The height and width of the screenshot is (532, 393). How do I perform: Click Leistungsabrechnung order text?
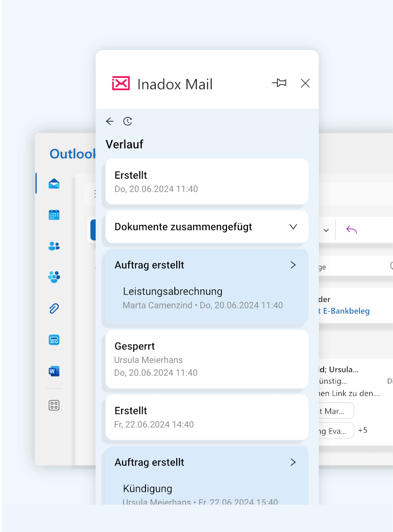coord(172,292)
